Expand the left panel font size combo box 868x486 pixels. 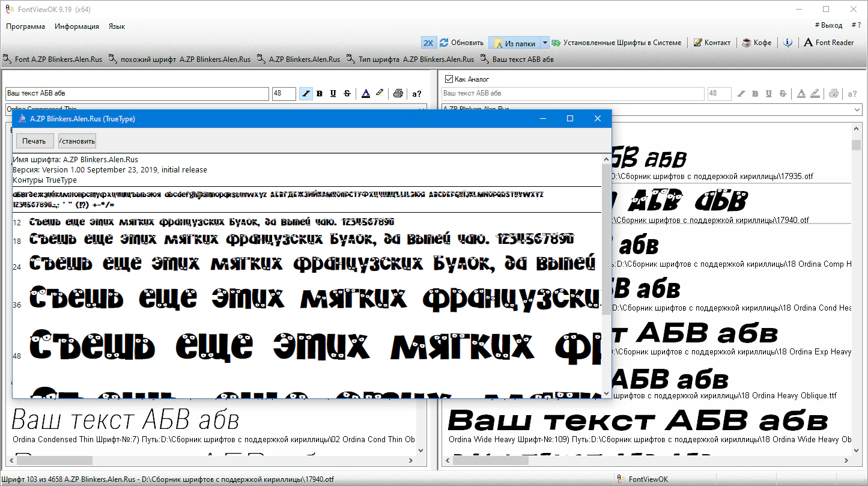(x=284, y=94)
